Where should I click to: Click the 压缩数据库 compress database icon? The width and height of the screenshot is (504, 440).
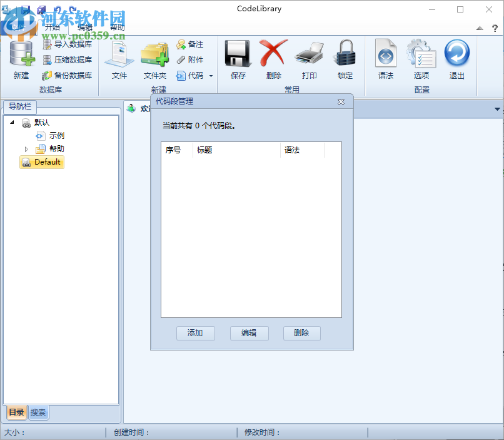[x=64, y=59]
